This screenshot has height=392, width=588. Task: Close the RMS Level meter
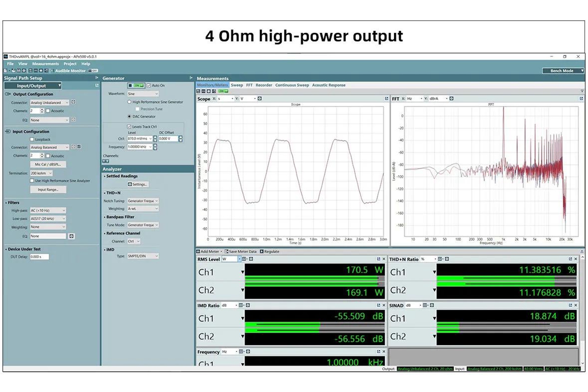[x=384, y=259]
